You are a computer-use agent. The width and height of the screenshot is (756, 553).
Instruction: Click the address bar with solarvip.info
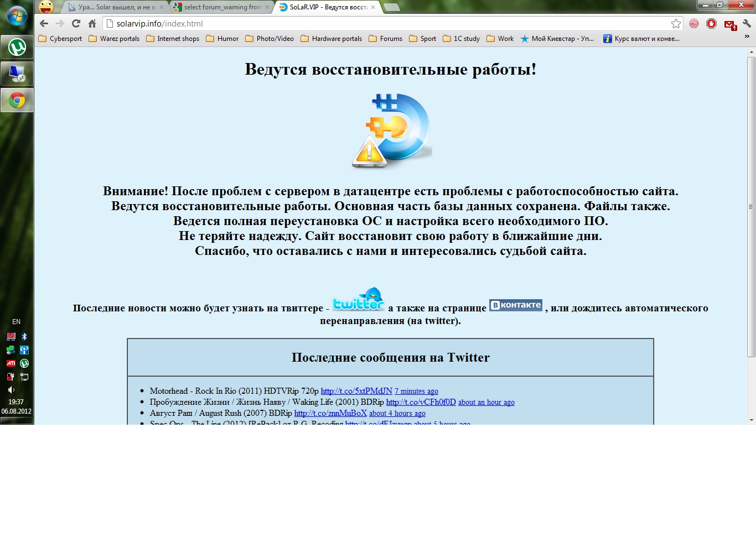387,24
